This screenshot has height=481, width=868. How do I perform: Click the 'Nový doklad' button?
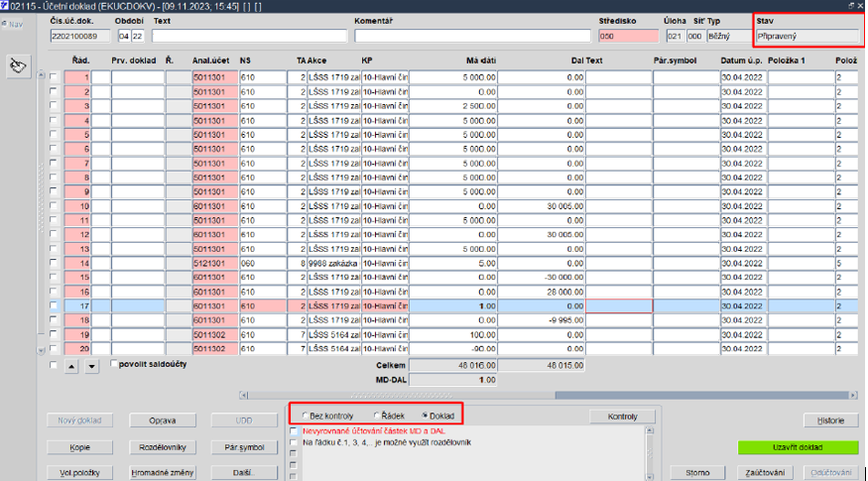[79, 421]
